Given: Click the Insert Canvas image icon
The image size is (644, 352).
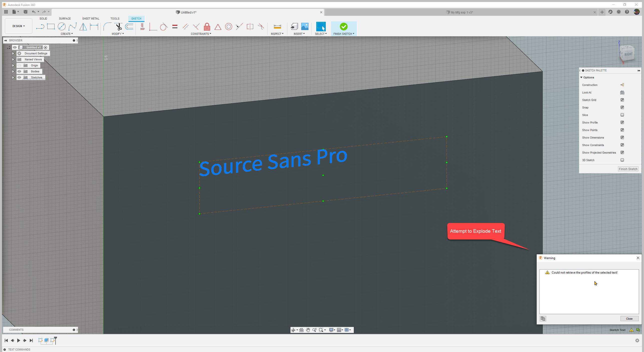Looking at the screenshot, I should tap(305, 27).
